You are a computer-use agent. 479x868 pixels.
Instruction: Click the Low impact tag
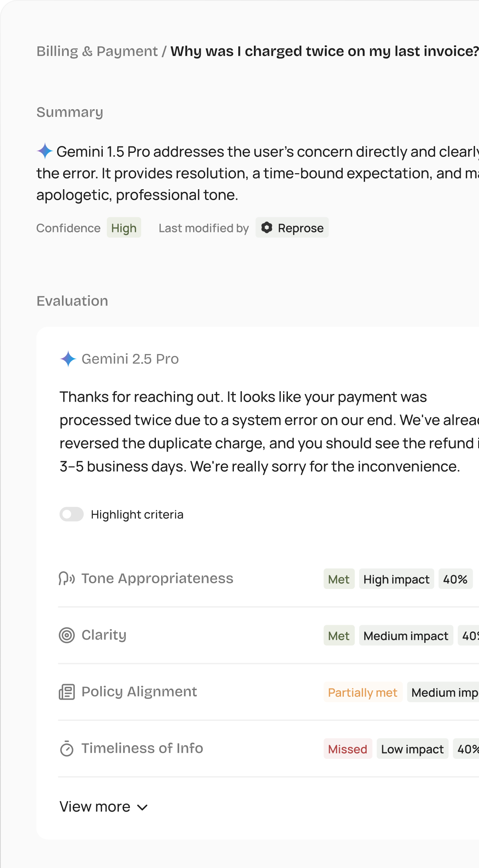pos(412,749)
